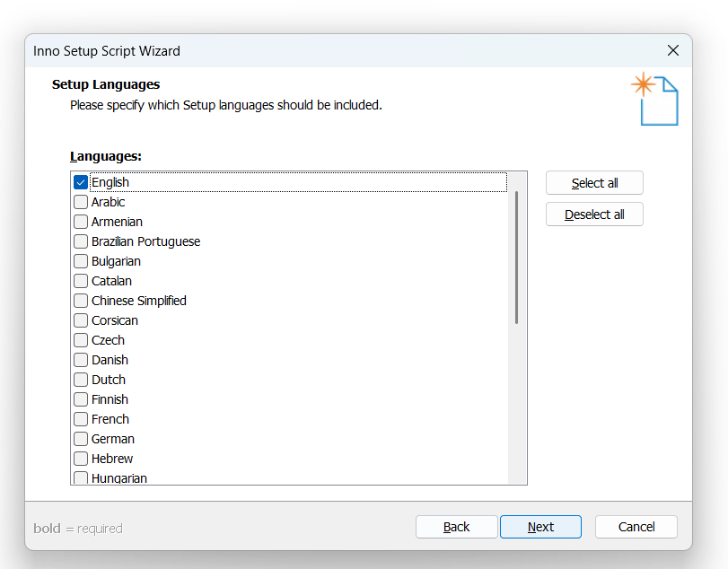This screenshot has height=569, width=728.
Task: Enable the Bulgarian checkbox
Action: tap(81, 261)
